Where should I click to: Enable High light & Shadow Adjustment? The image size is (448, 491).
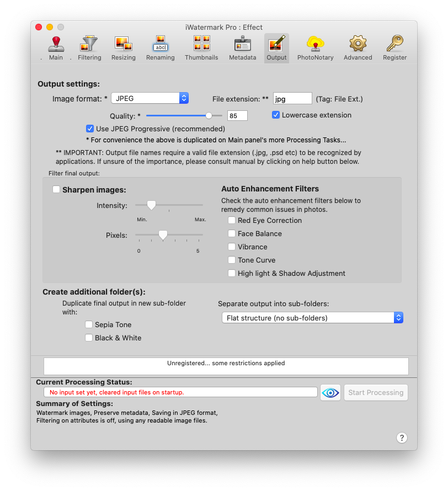[x=232, y=273]
